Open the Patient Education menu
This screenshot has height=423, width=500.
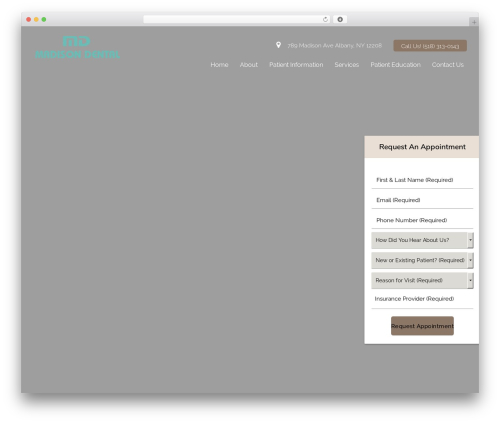395,65
